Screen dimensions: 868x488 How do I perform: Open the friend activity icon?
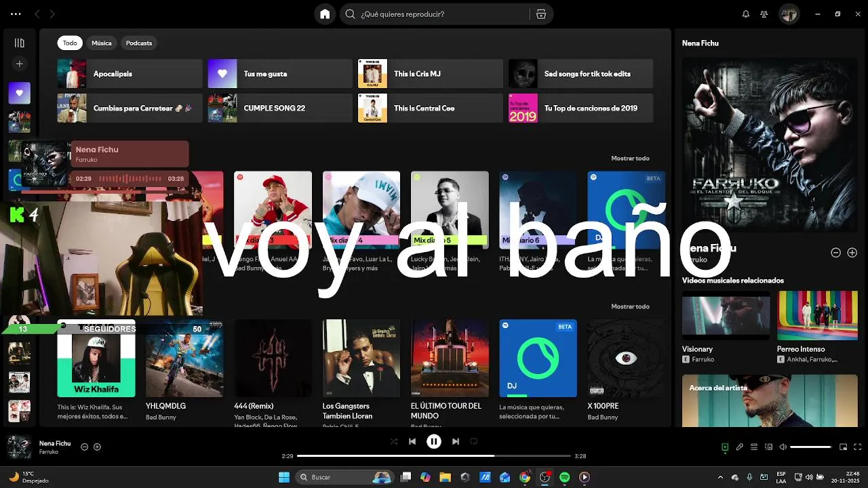(764, 14)
